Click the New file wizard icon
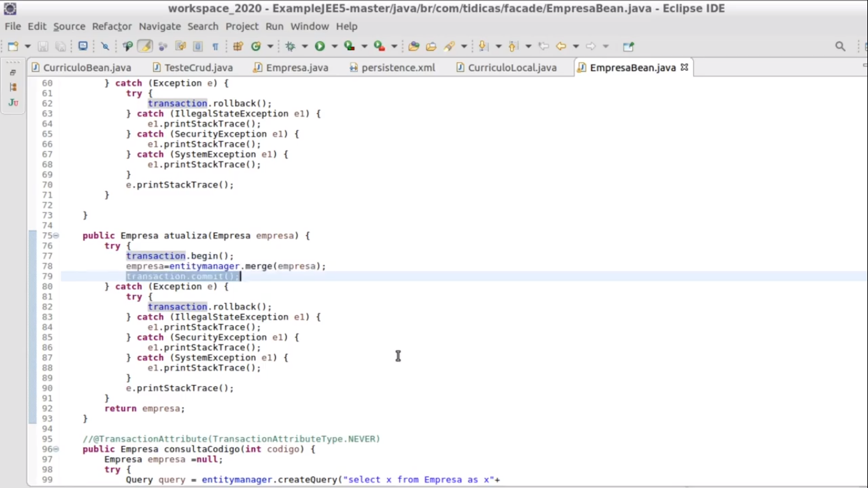This screenshot has width=868, height=488. 13,46
